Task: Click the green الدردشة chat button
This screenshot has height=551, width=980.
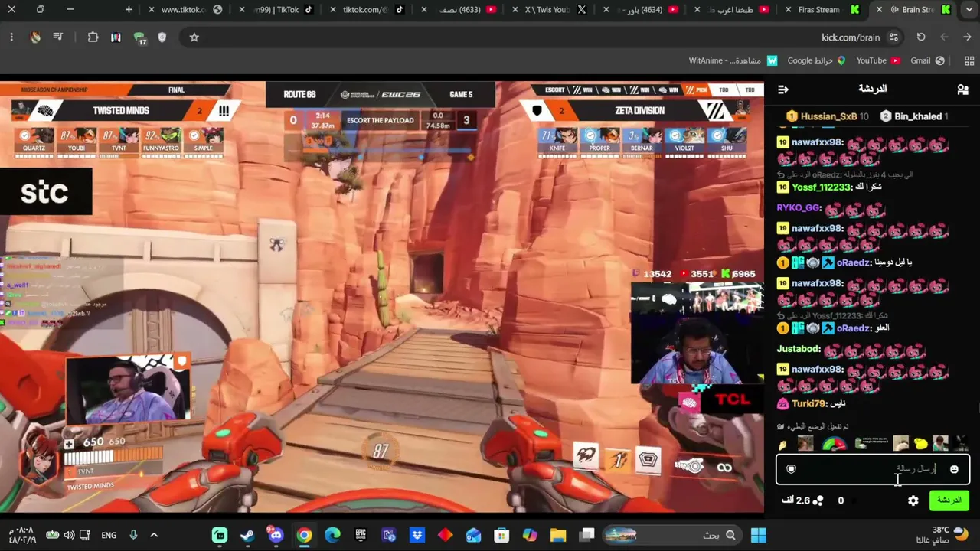Action: [x=949, y=500]
